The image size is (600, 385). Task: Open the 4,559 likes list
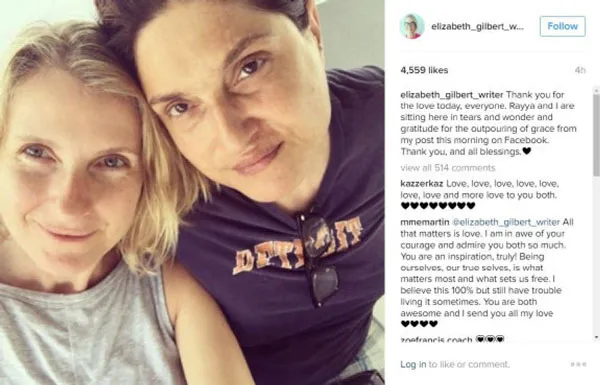[424, 70]
